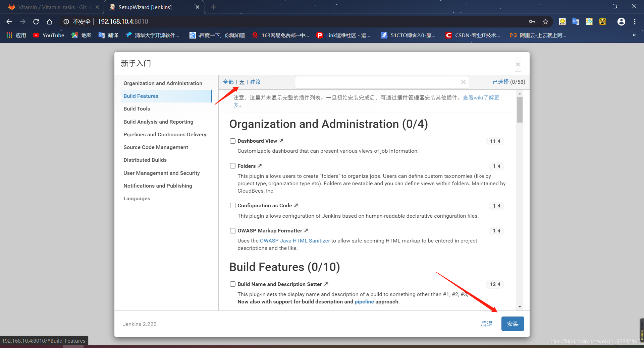Open 51CTO博客 bookmark
644x348 pixels.
point(408,35)
